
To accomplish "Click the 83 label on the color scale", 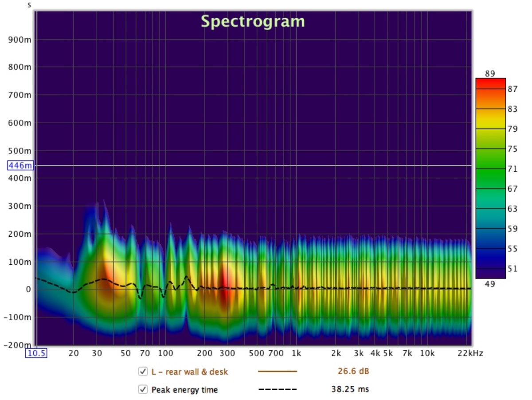I will (x=512, y=109).
